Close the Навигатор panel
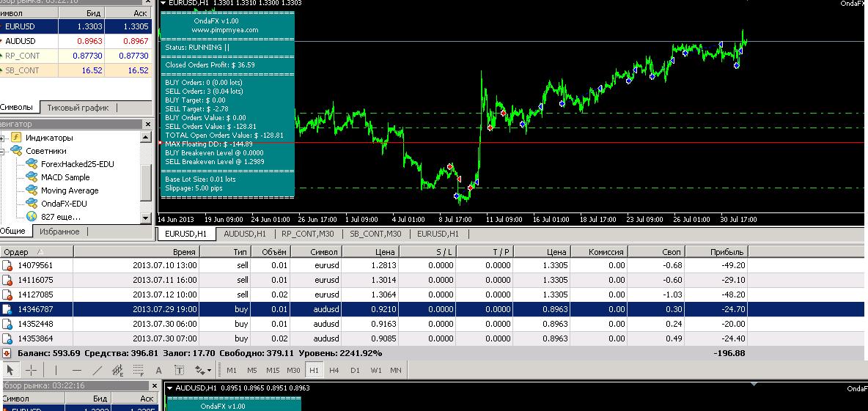 tap(148, 125)
